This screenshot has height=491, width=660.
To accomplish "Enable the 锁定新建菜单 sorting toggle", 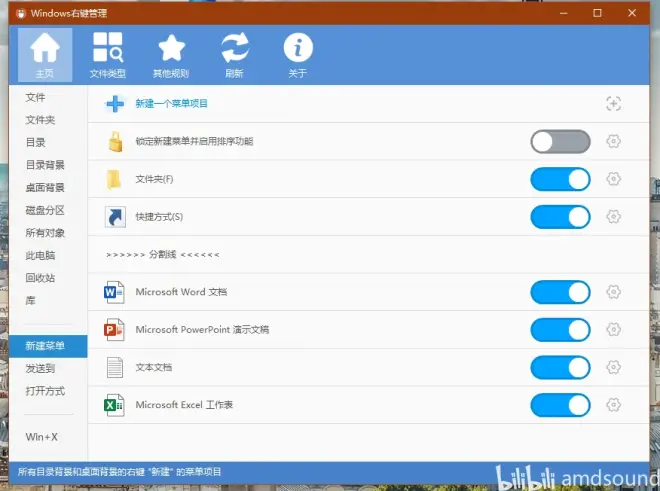I will click(x=560, y=141).
